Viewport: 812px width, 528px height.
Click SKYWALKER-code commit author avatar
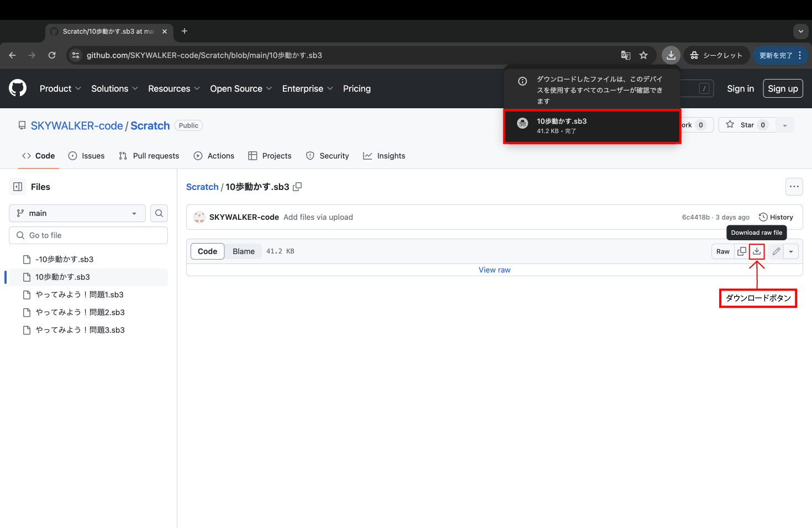199,217
